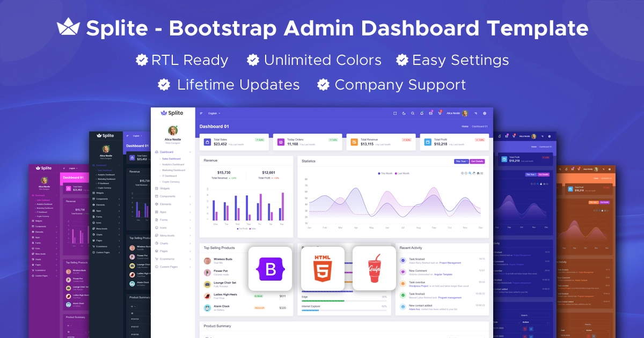Click Alarm Clock product image in white dashboard

pyautogui.click(x=207, y=308)
